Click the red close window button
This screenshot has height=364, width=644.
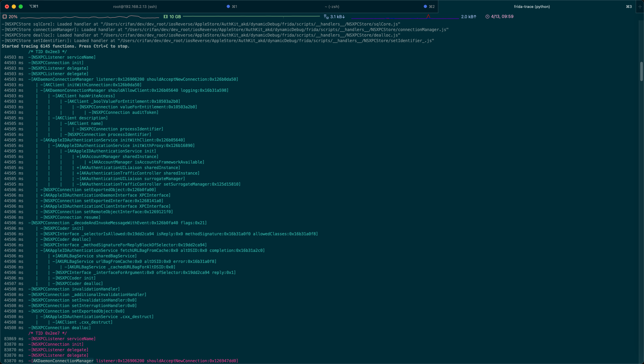pos(7,7)
